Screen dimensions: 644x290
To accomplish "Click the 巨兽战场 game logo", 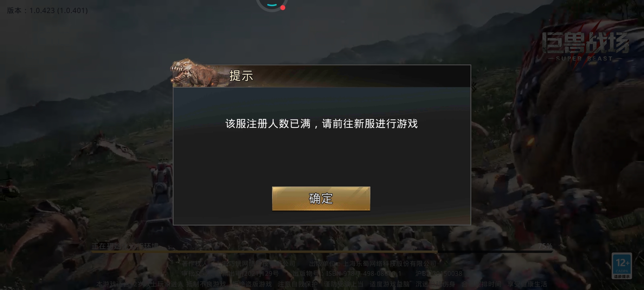I will (x=585, y=43).
